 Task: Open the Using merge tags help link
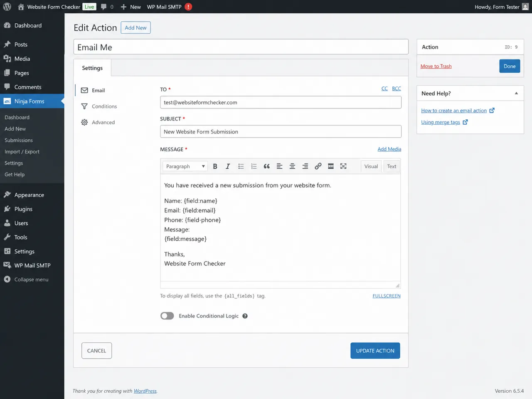(441, 122)
